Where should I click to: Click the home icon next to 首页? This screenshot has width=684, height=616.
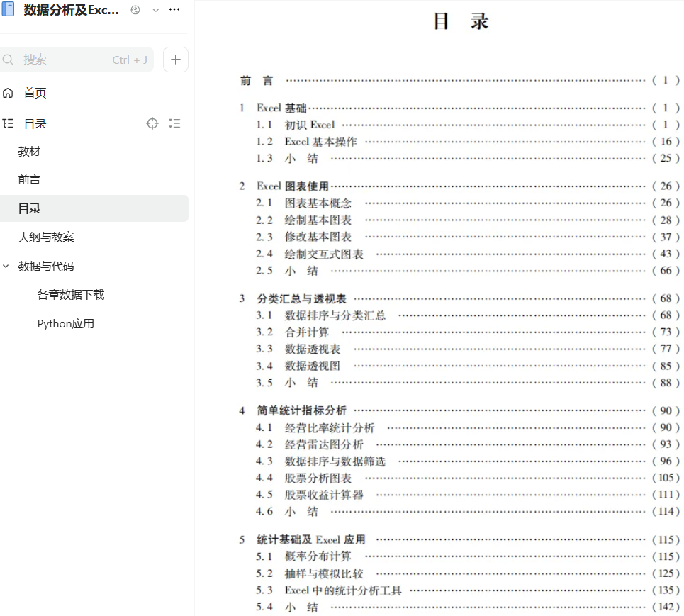tap(8, 93)
